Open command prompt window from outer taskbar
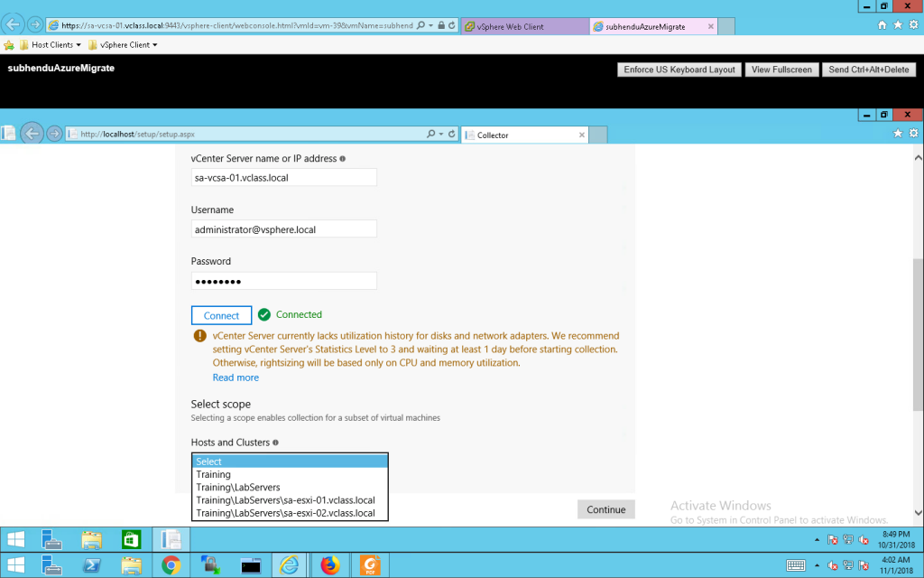Viewport: 924px width, 578px height. pos(251,565)
